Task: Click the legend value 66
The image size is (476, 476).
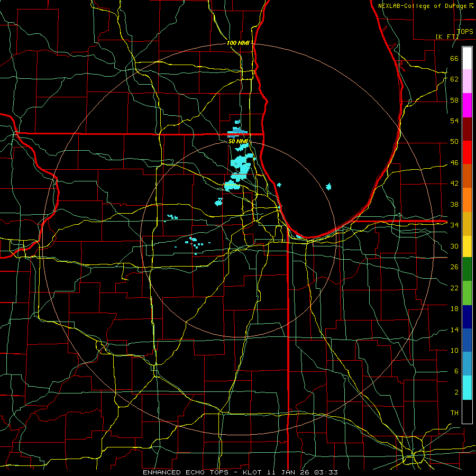Action: [454, 58]
